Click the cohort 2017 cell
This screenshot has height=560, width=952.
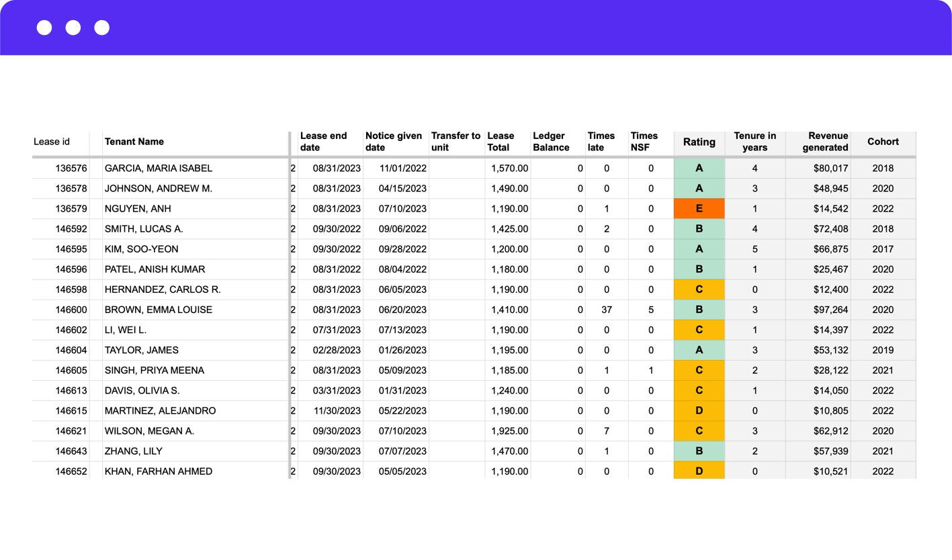coord(882,249)
